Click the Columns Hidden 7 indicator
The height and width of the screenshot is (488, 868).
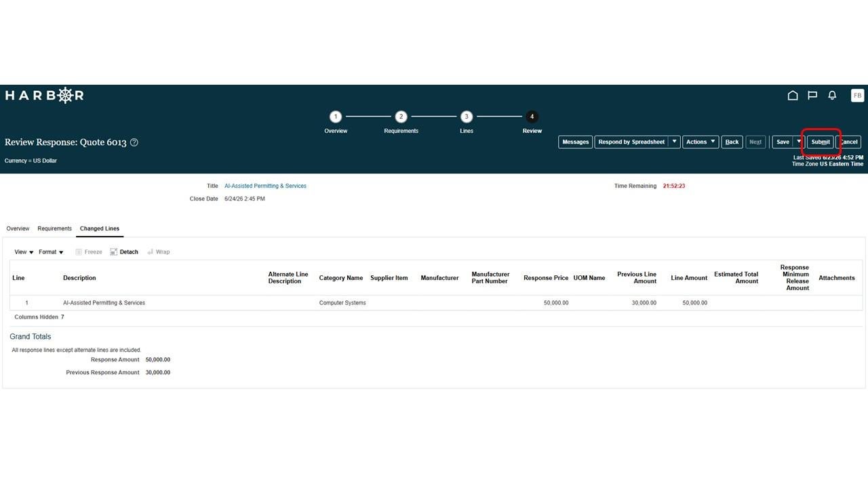pos(39,317)
